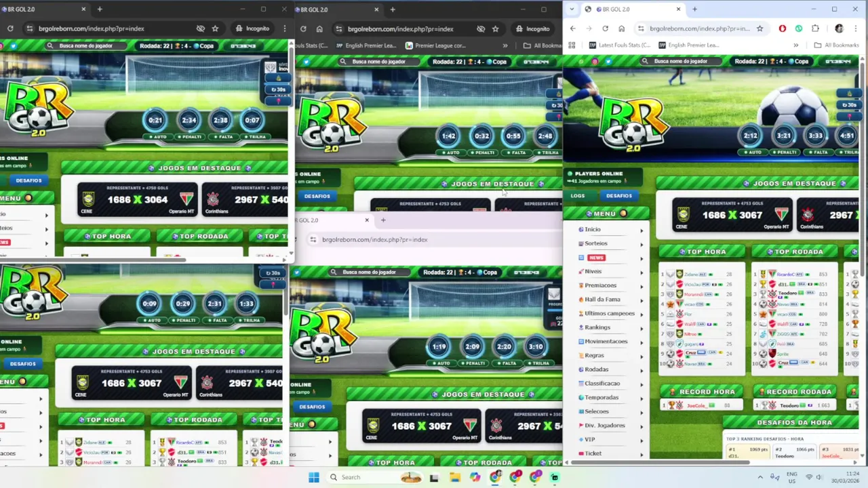The height and width of the screenshot is (488, 868).
Task: Bookmark page using star in right window
Action: [759, 28]
